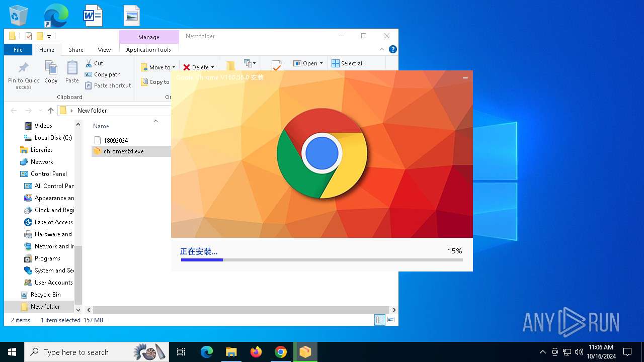Select chromex64.exe in file list
644x362 pixels.
tap(123, 151)
